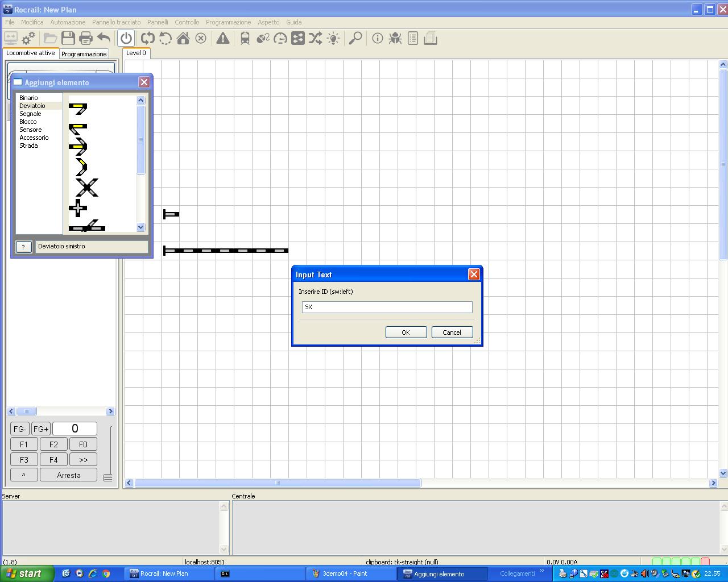
Task: Click the connect to server toolbar icon
Action: (11, 39)
